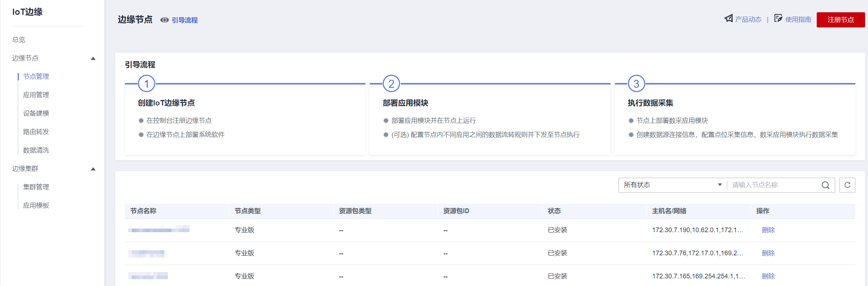The height and width of the screenshot is (286, 868).
Task: Click 专业版 type in second row
Action: coord(244,253)
